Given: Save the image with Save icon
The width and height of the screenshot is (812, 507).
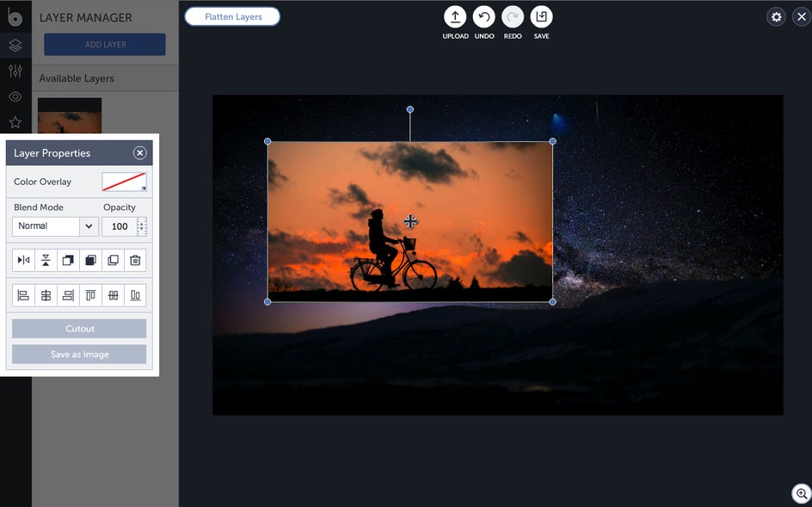Looking at the screenshot, I should [541, 17].
